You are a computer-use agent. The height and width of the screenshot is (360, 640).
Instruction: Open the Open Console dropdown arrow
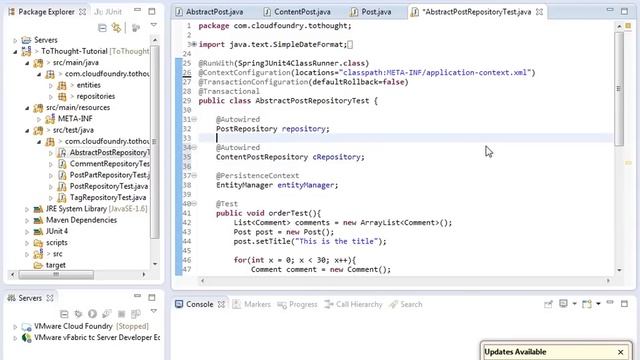tap(598, 304)
